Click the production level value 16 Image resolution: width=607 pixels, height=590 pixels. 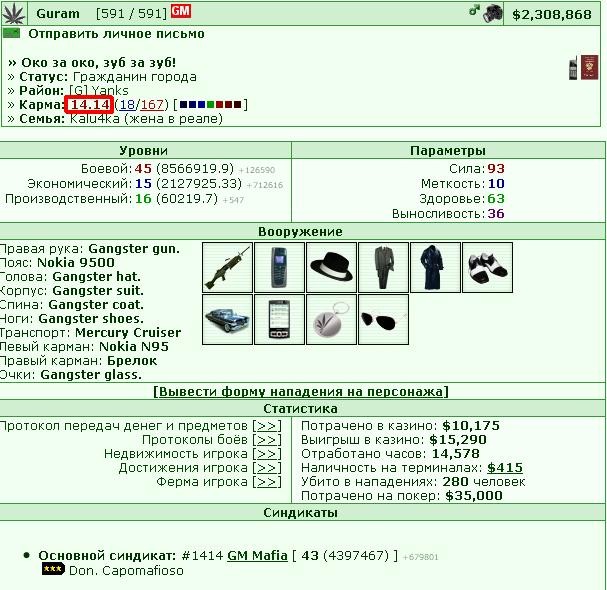coord(143,199)
